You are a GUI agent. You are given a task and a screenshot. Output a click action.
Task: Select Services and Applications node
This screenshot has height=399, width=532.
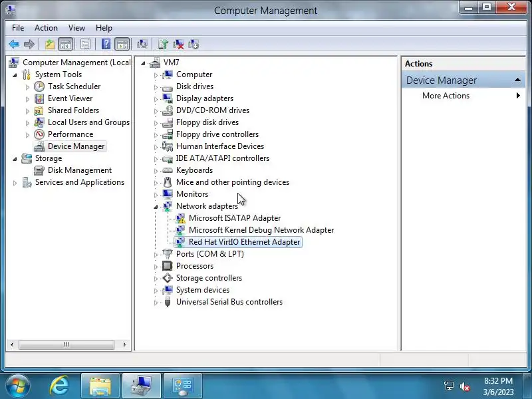point(80,182)
